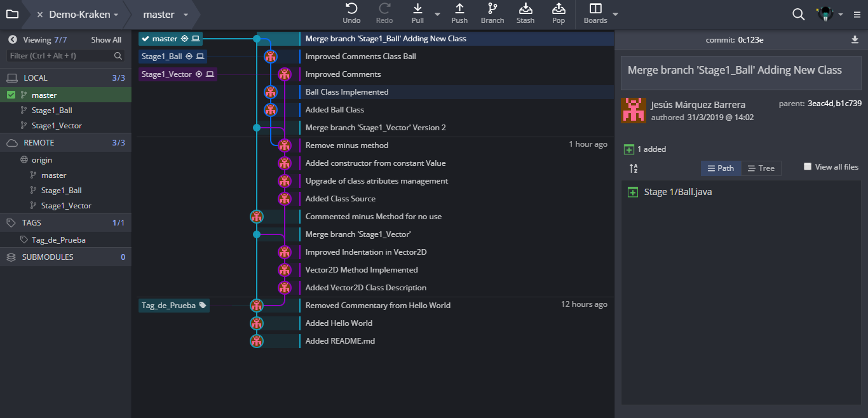The height and width of the screenshot is (418, 868).
Task: Click the Undo toolbar icon
Action: (351, 9)
